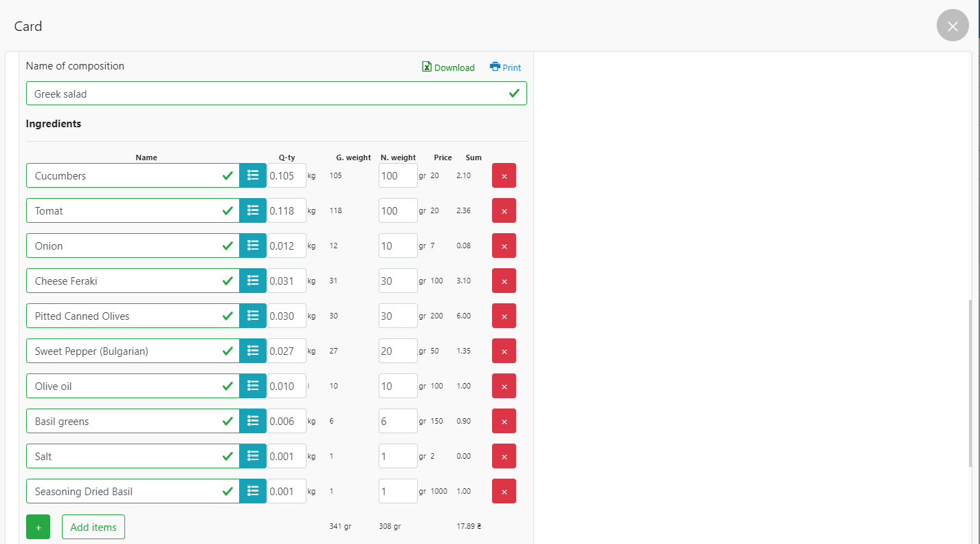Open the ingredient list for Olive oil

point(253,386)
